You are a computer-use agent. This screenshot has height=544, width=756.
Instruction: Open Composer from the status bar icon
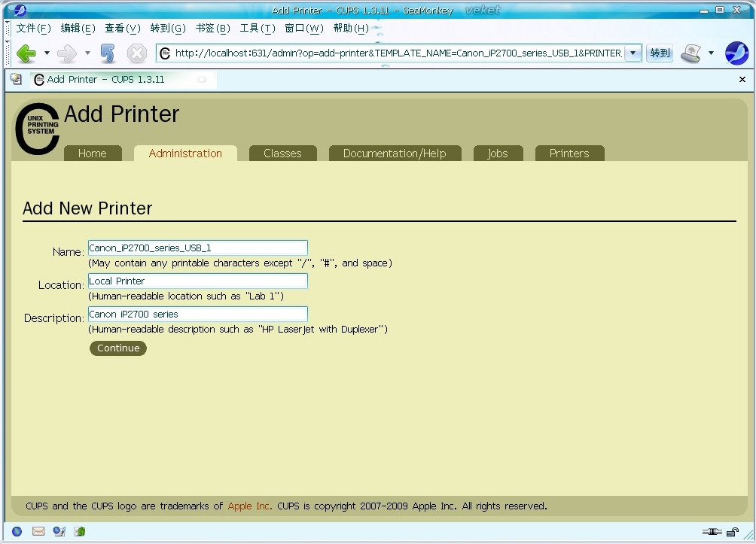59,531
